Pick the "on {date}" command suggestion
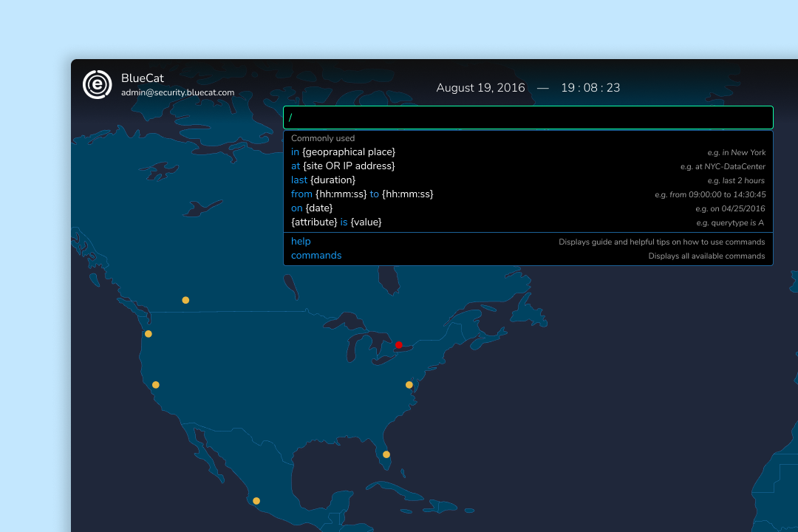Image resolution: width=798 pixels, height=532 pixels. [528, 208]
